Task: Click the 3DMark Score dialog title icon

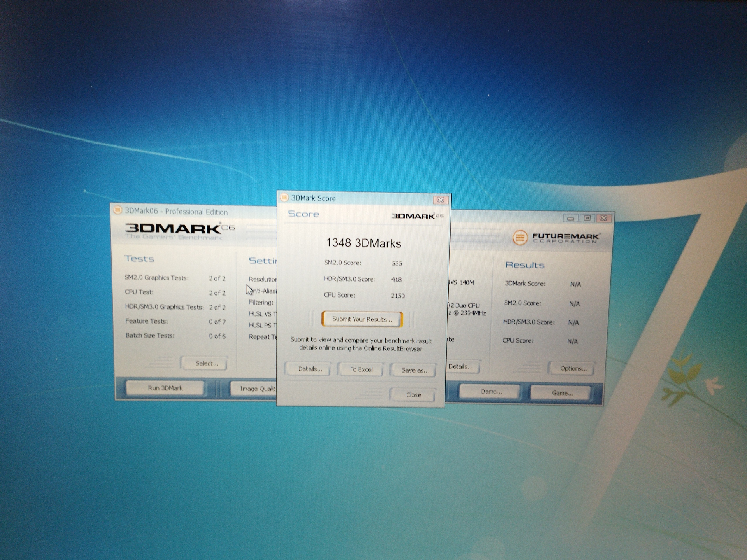Action: 284,198
